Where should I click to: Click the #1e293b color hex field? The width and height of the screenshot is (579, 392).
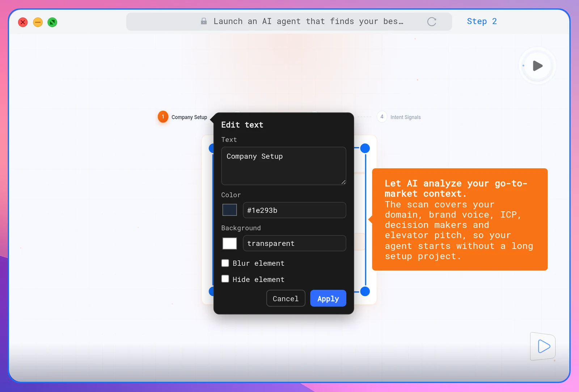click(x=295, y=210)
